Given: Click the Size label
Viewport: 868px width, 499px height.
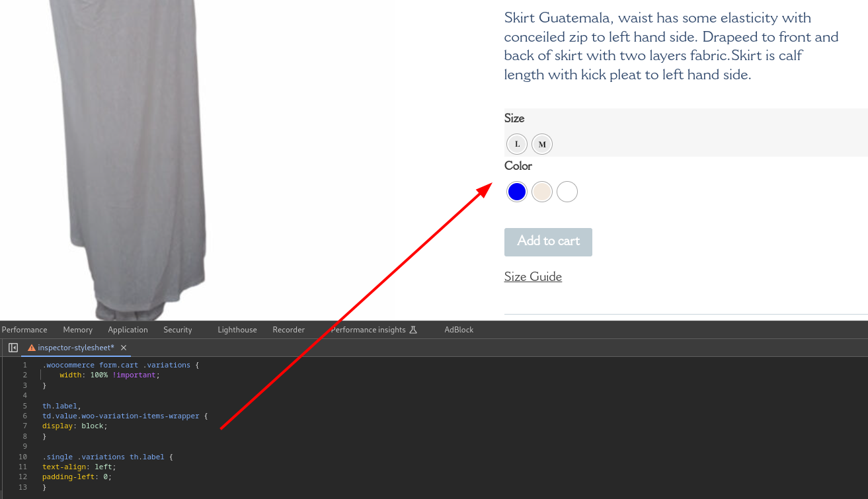Looking at the screenshot, I should [514, 118].
